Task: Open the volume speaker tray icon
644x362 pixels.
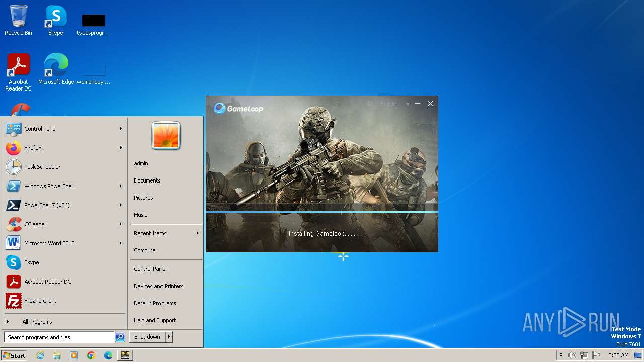Action: 572,355
